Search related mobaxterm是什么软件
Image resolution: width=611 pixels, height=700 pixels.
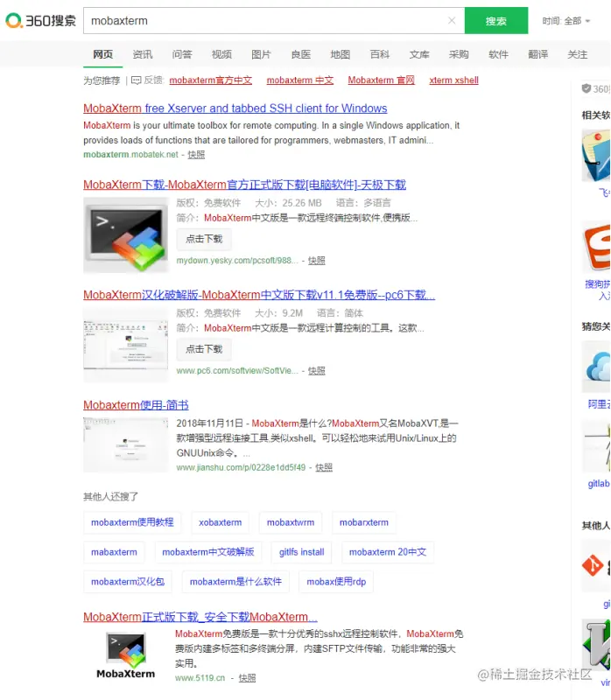[x=235, y=582]
